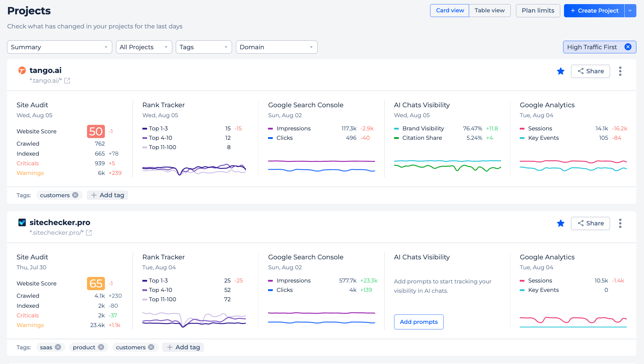This screenshot has width=644, height=364.
Task: Clear the High Traffic First sort filter
Action: click(628, 47)
